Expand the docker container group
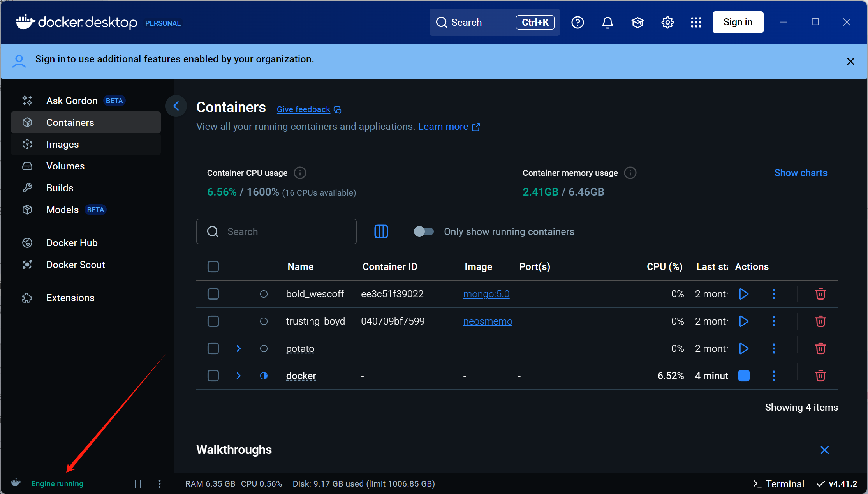Viewport: 868px width, 494px height. (239, 376)
